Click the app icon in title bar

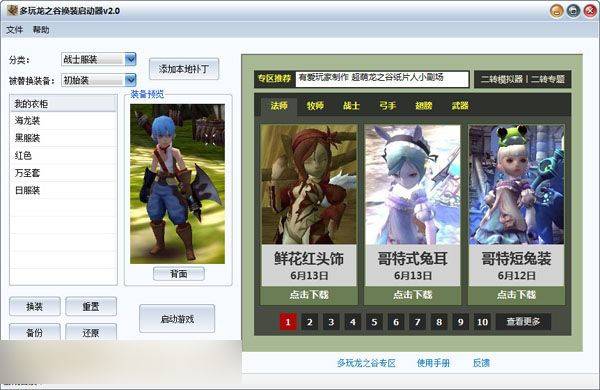click(12, 10)
